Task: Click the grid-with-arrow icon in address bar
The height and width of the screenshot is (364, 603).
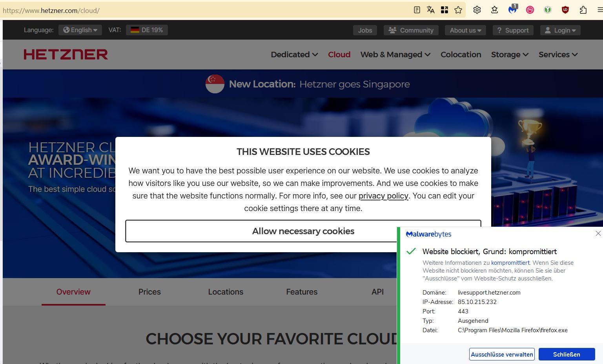Action: (x=445, y=10)
